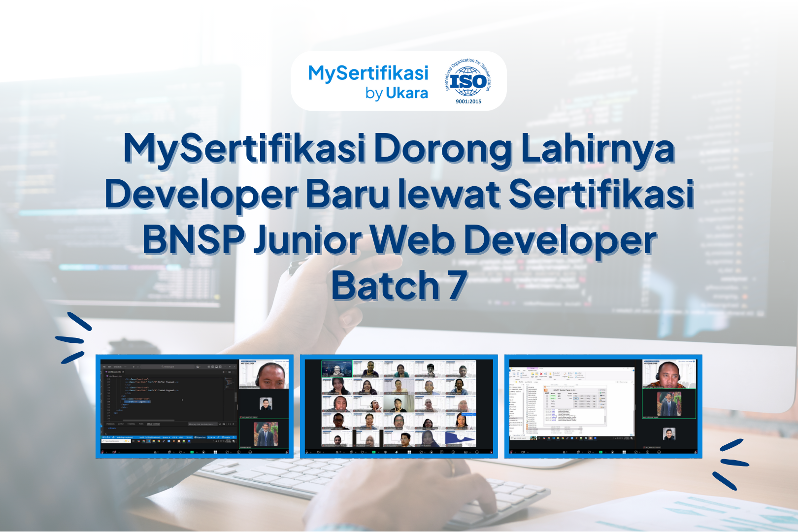This screenshot has width=798, height=532.
Task: Click the notifications bell in VS Code status bar
Action: pos(233,437)
